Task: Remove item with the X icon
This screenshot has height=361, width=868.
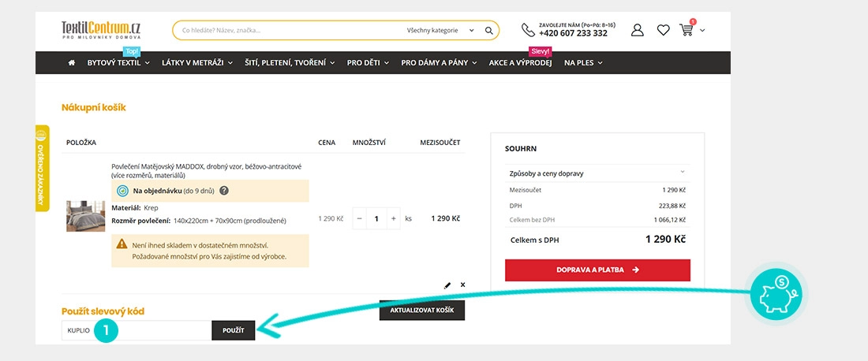Action: (462, 285)
